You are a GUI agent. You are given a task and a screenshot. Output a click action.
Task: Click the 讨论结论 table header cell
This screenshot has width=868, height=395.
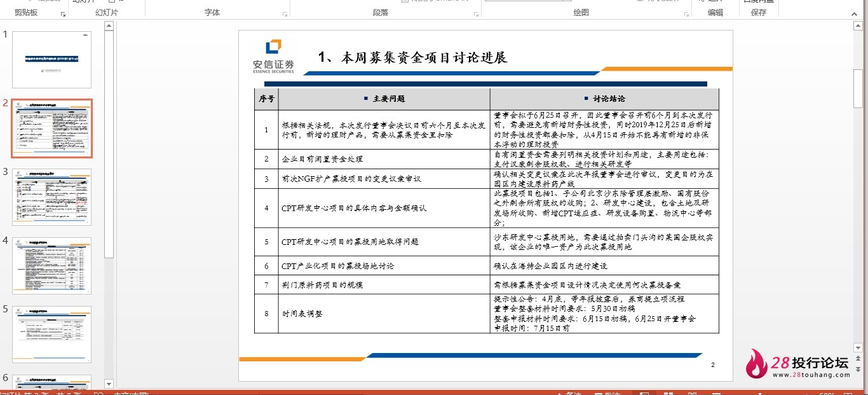tap(604, 99)
